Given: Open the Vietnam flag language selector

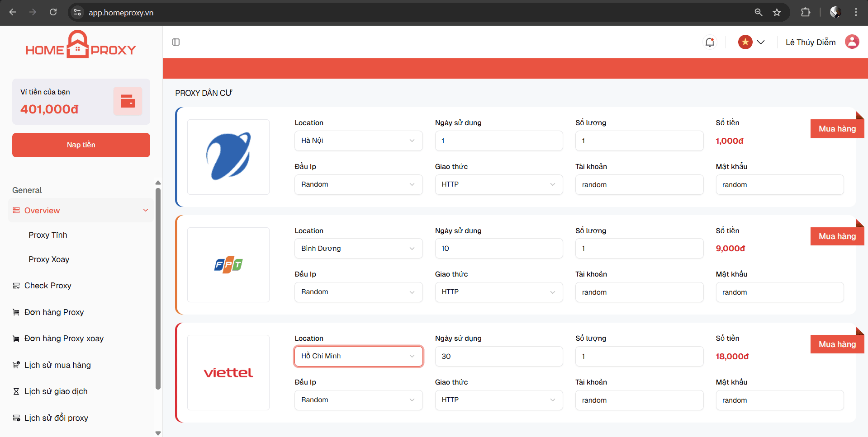Looking at the screenshot, I should click(x=751, y=42).
